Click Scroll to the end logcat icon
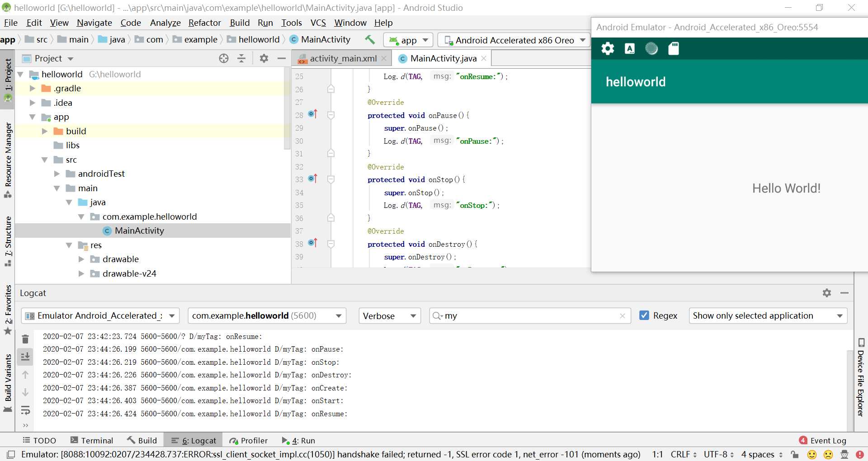This screenshot has width=868, height=461. (x=25, y=357)
